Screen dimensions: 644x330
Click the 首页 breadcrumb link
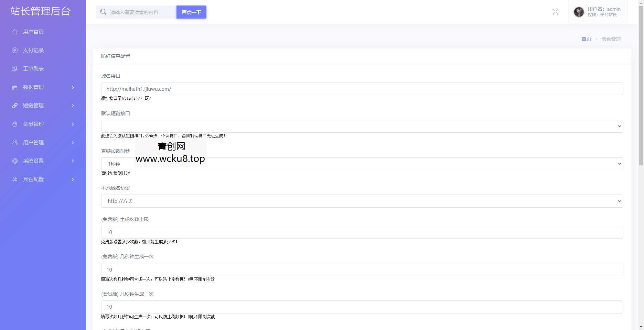586,39
